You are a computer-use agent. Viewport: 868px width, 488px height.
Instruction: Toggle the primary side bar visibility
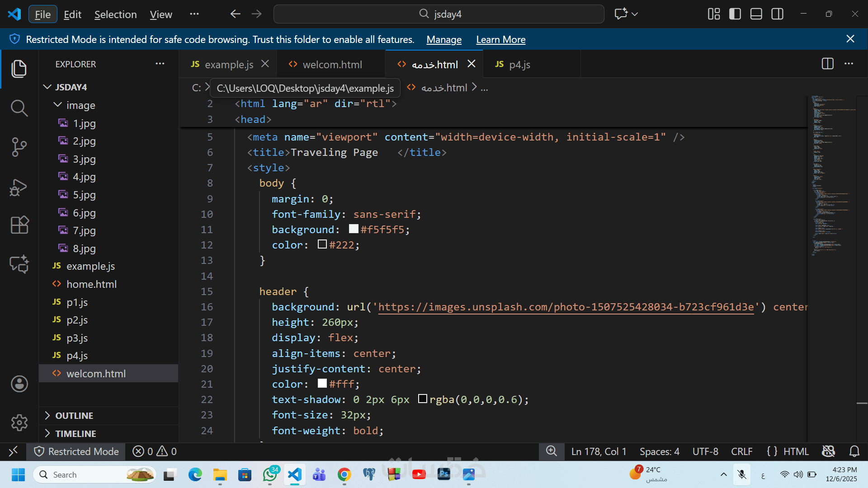735,14
